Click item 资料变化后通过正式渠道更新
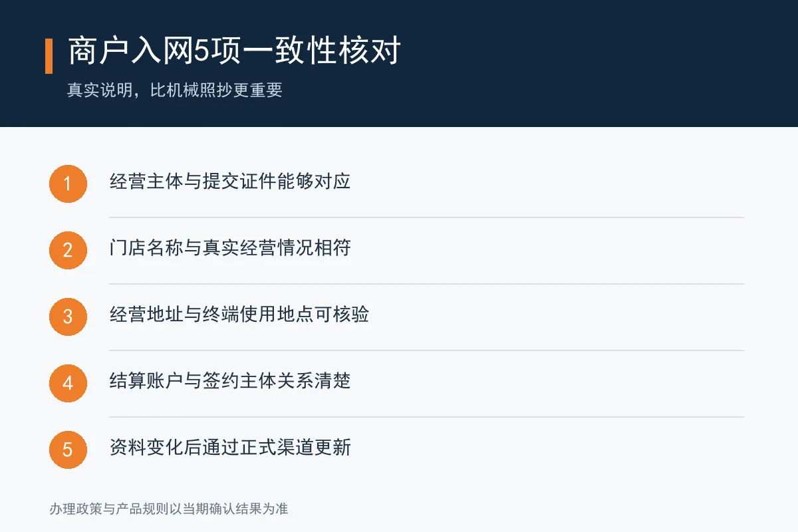The width and height of the screenshot is (798, 532). (x=230, y=448)
